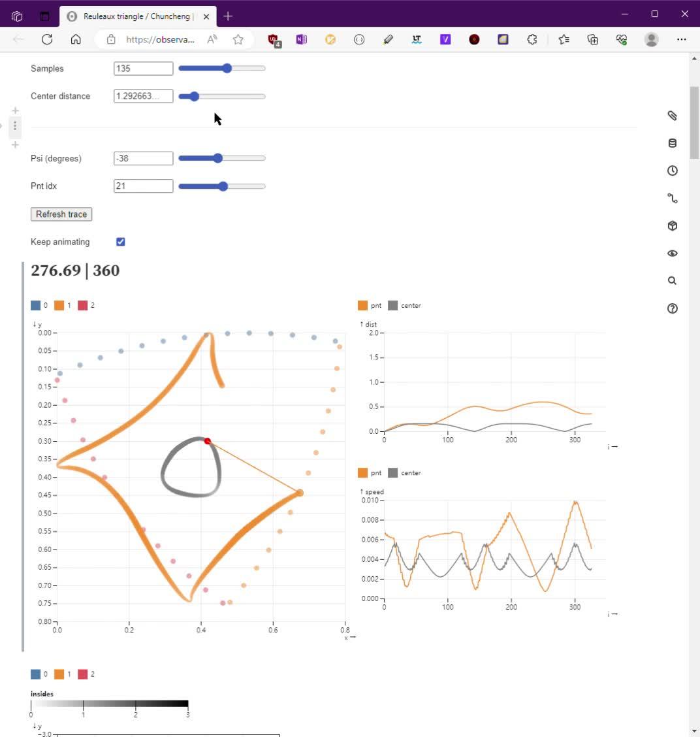This screenshot has height=737, width=700.
Task: Click the Psi (degrees) slider handle
Action: coord(218,158)
